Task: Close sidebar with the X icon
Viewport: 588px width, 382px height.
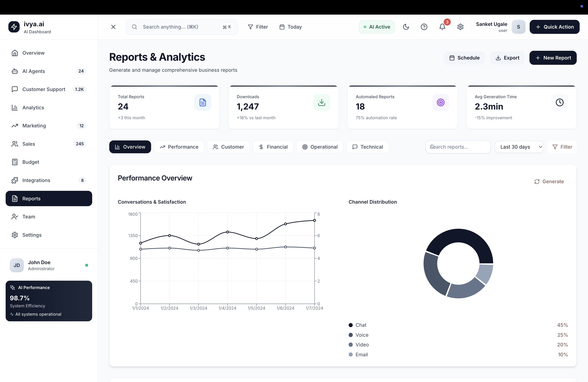Action: pos(113,27)
